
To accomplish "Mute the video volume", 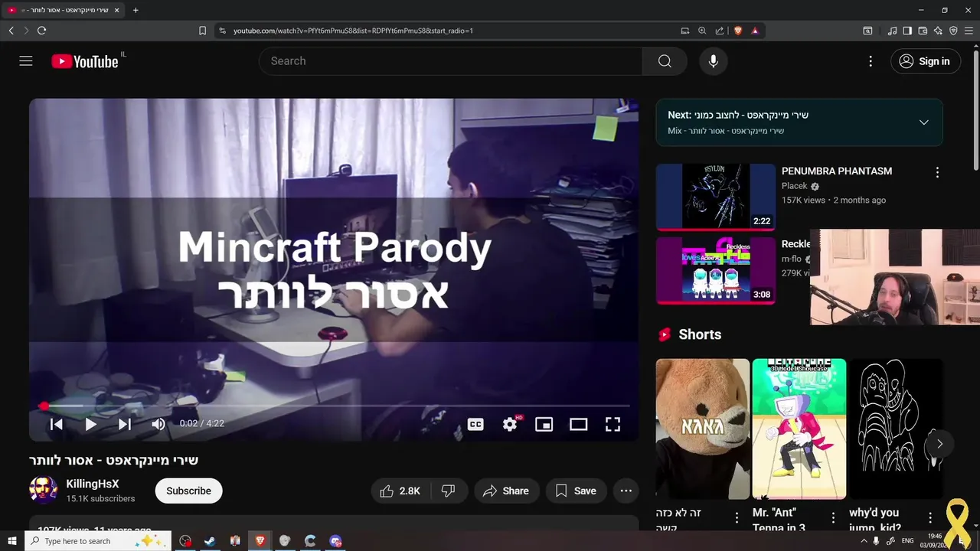I will pyautogui.click(x=158, y=424).
